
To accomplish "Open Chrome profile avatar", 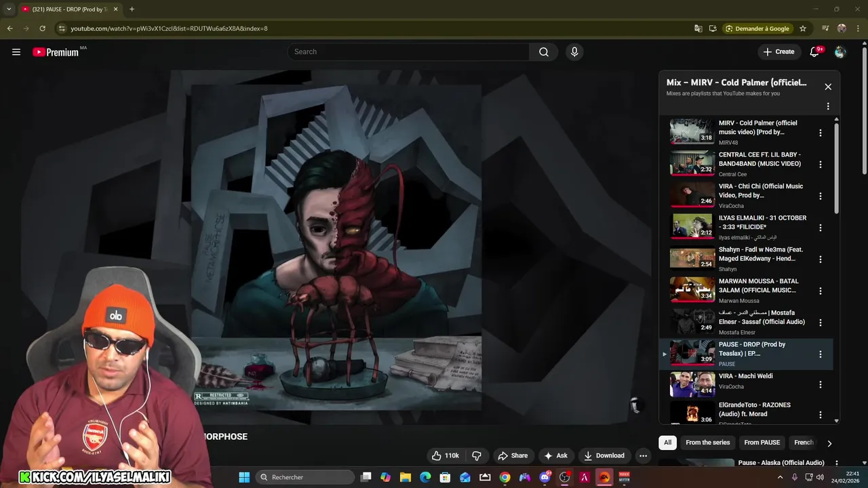I will [x=842, y=28].
